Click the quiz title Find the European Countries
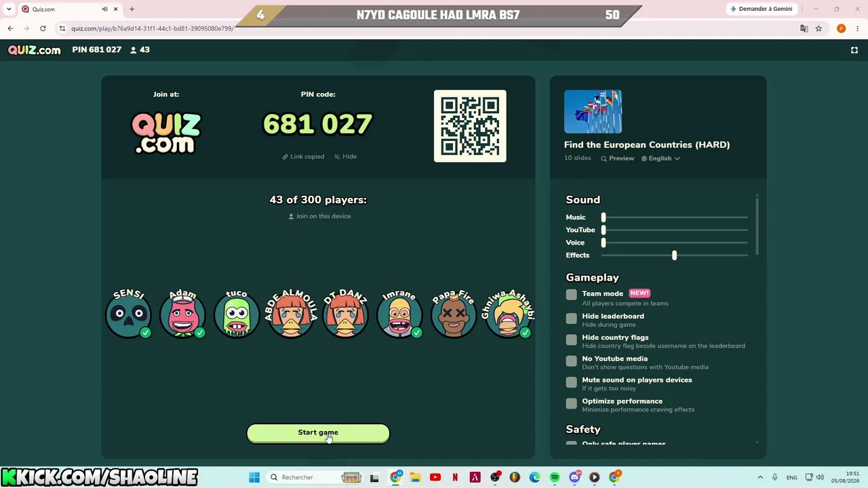This screenshot has height=488, width=868. point(647,144)
